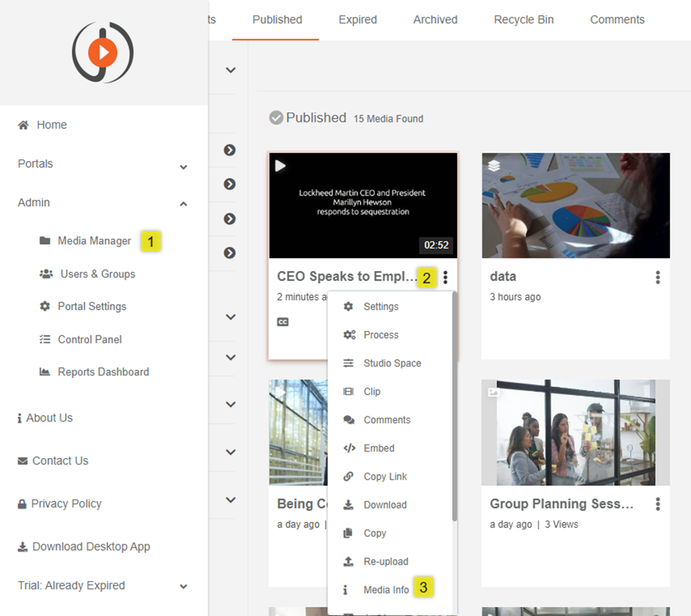
Task: Expand the Trial: Already Expired dropdown
Action: 184,586
